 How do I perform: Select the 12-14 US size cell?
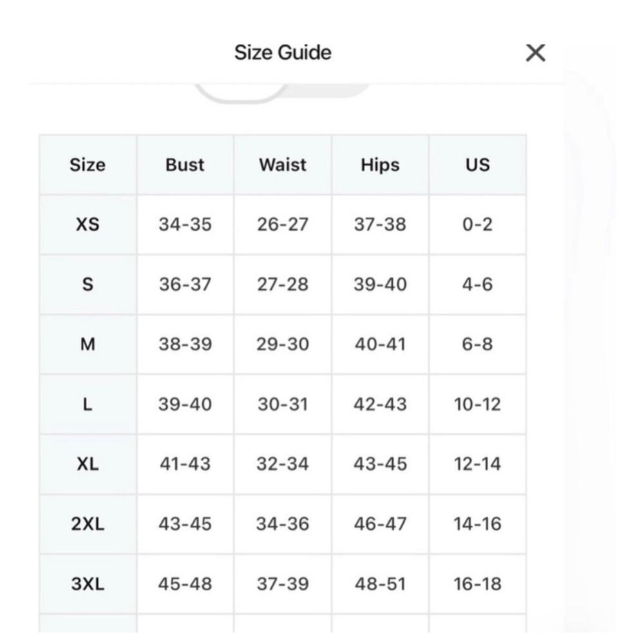[477, 464]
